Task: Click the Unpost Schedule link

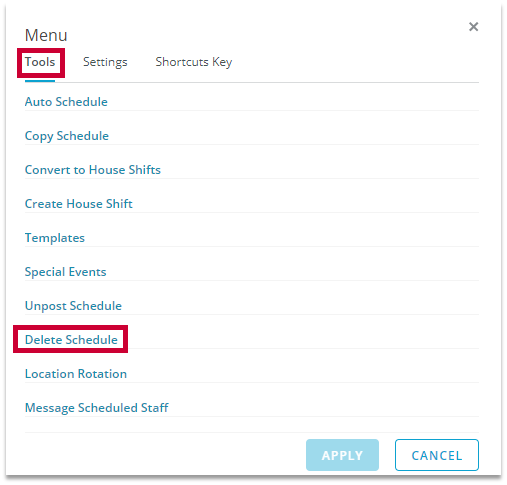Action: tap(73, 306)
